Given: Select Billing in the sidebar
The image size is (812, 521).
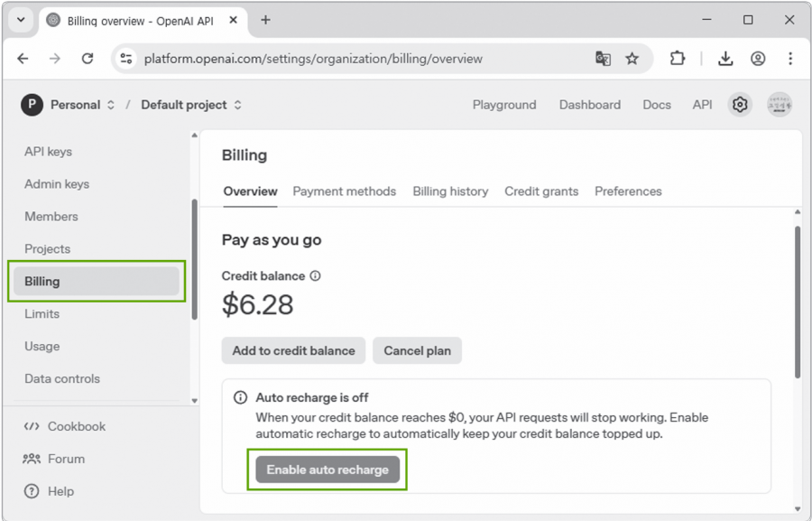Looking at the screenshot, I should tap(97, 282).
